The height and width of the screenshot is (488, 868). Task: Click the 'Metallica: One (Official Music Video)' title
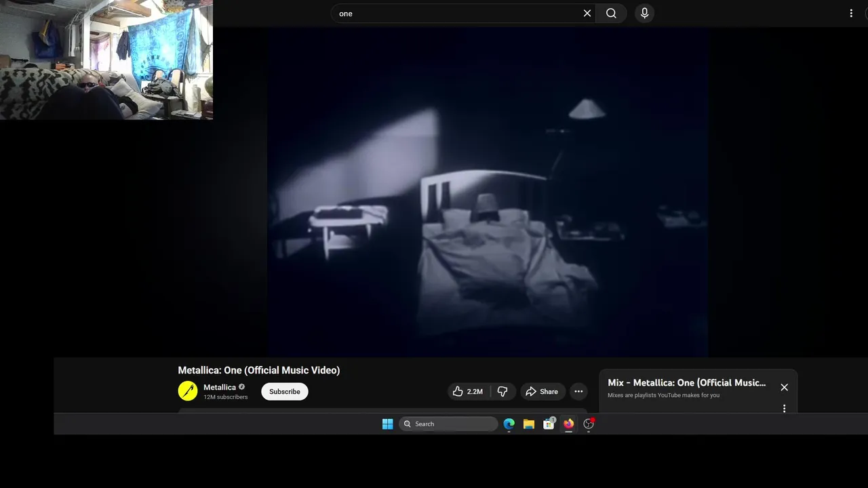tap(259, 370)
